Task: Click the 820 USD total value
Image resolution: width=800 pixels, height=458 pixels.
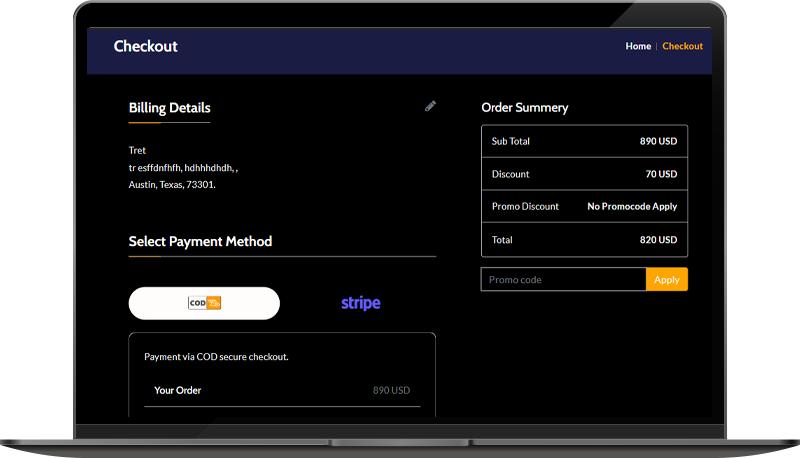Action: point(658,240)
